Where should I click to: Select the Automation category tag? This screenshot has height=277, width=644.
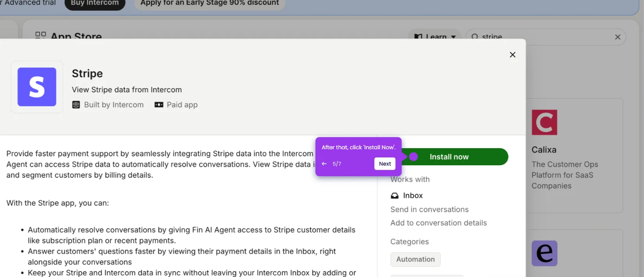coord(415,259)
